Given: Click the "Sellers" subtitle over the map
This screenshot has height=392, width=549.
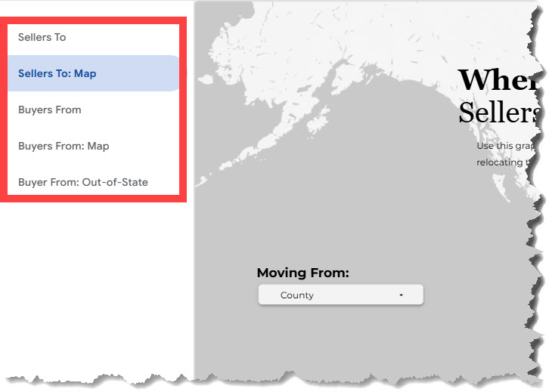Looking at the screenshot, I should pos(499,113).
